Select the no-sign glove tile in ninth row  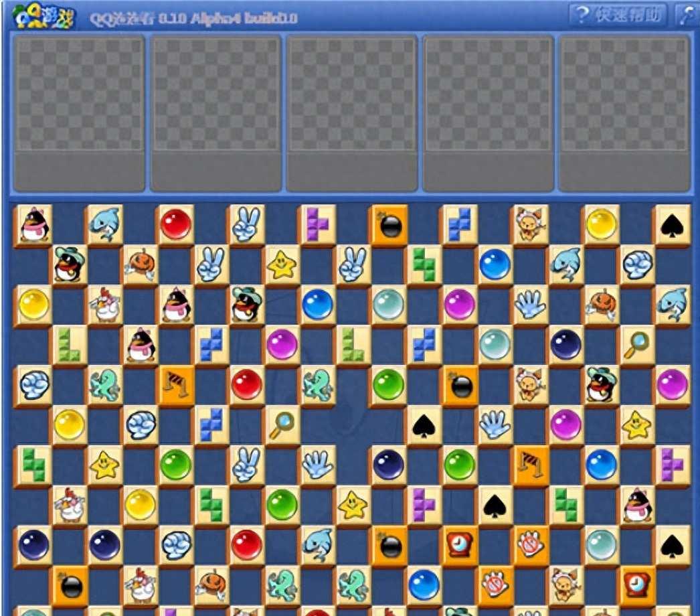pyautogui.click(x=531, y=546)
